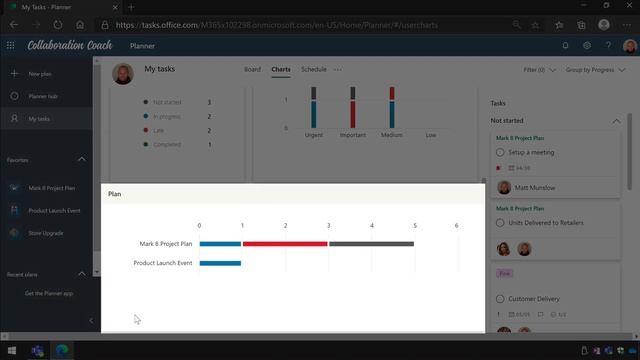The width and height of the screenshot is (640, 360).
Task: Click the Edge browser taskbar icon
Action: click(62, 351)
